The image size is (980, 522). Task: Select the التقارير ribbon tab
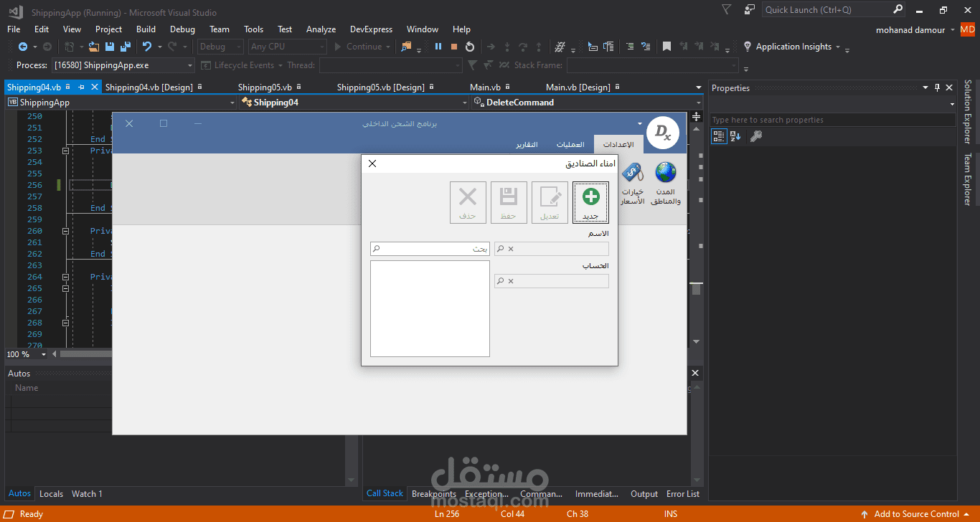[527, 145]
